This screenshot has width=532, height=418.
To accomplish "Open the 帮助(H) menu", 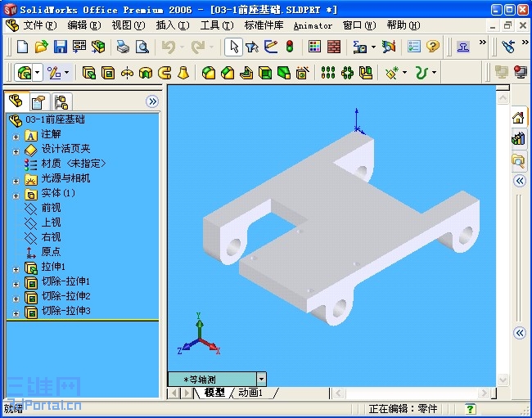I will click(x=404, y=25).
